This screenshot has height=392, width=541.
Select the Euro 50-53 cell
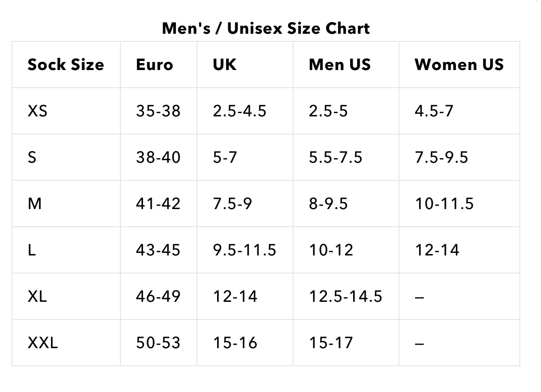pos(158,343)
